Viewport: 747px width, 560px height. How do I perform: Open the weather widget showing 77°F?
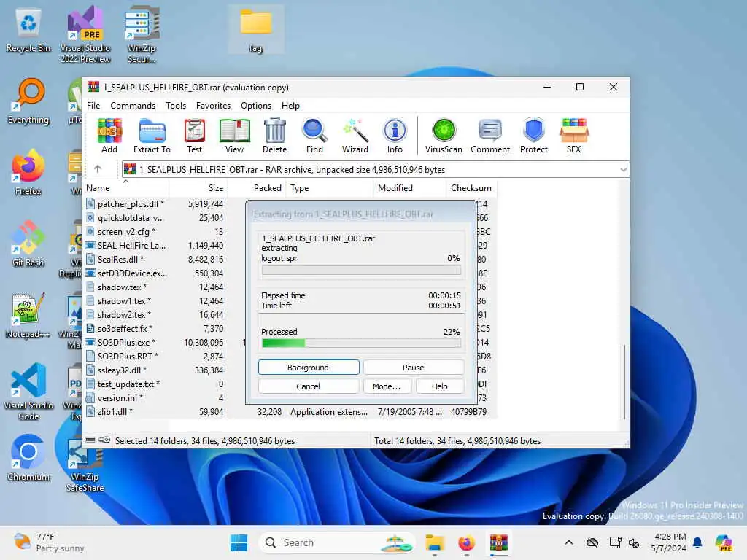tap(49, 542)
